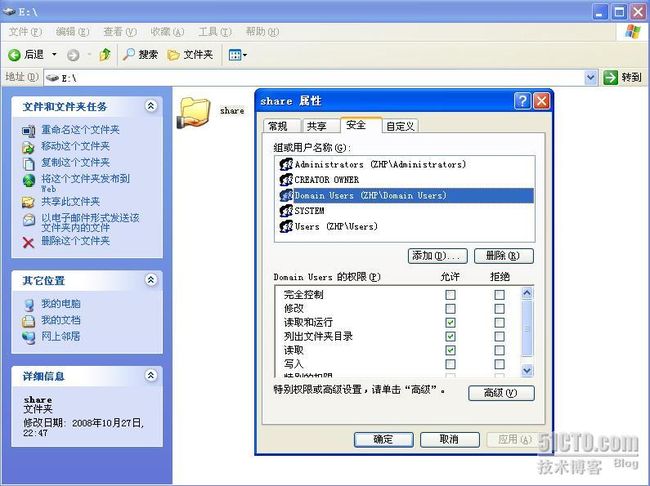Click the rename folder (重命名这个文件夹) task icon
Image resolution: width=650 pixels, height=486 pixels.
(28, 131)
